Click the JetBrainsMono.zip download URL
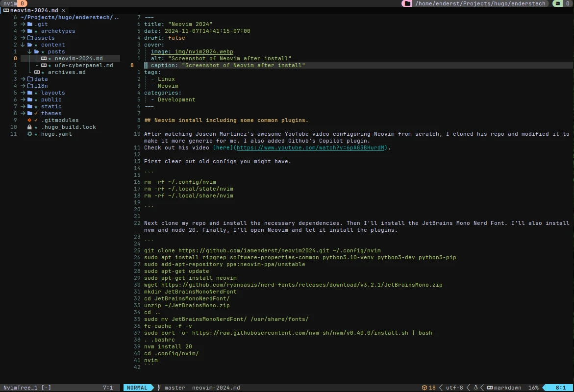Screen dimensions: 574x392 tap(301, 285)
